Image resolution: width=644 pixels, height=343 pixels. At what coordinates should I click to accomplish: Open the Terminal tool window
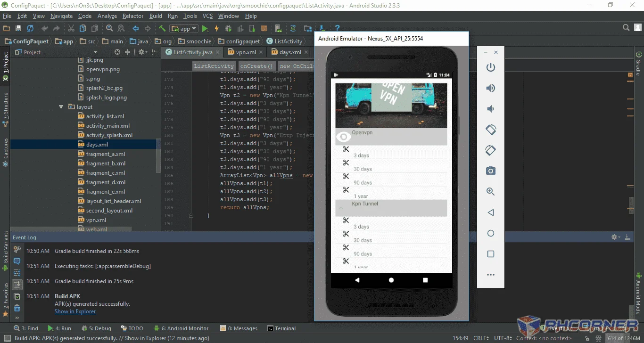click(x=281, y=328)
